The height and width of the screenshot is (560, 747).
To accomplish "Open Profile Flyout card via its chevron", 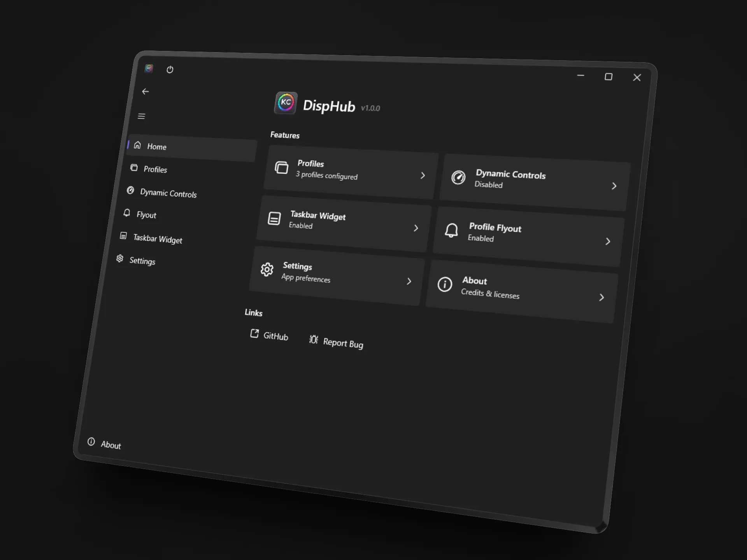I will (x=608, y=241).
